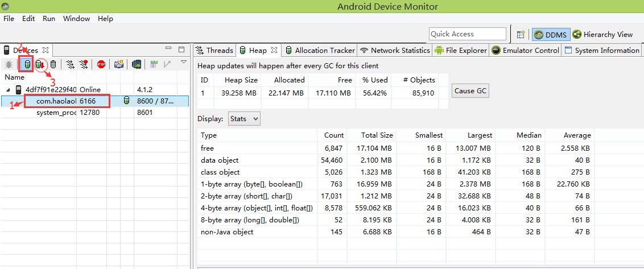Screen dimensions: 644x269
Task: Click the Median column header
Action: (x=520, y=135)
